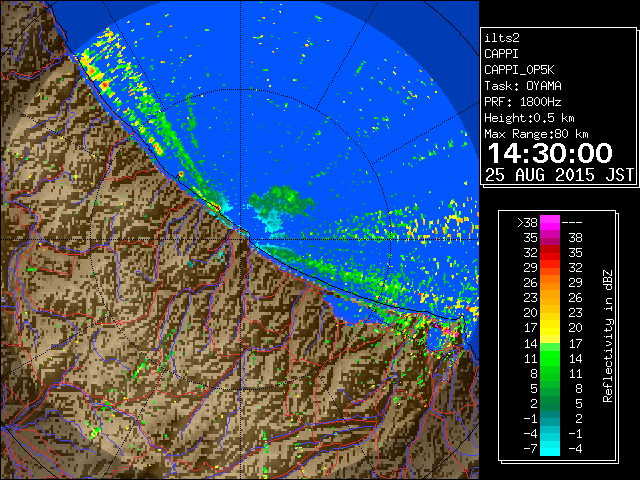The image size is (640, 480).
Task: Click the 'ilts2' site label
Action: pos(502,38)
